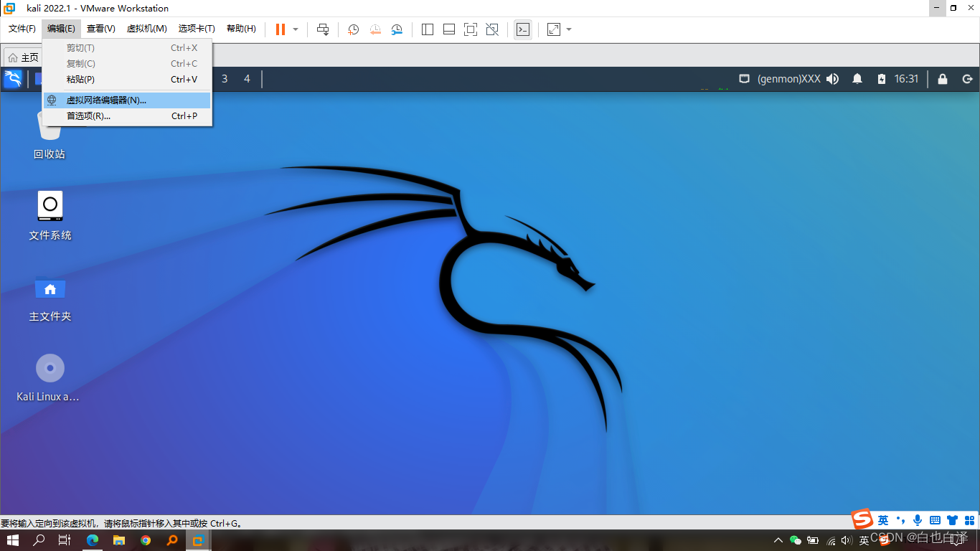This screenshot has width=980, height=551.
Task: Click the WeChat system tray icon
Action: [x=795, y=540]
